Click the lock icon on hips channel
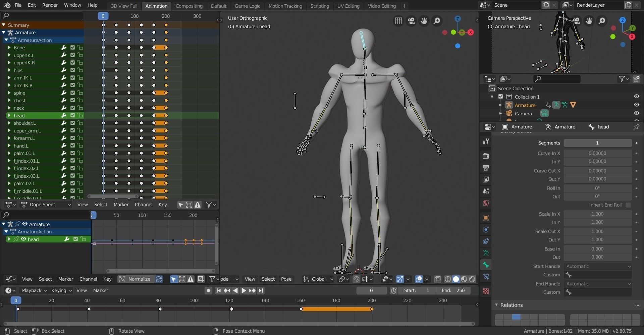This screenshot has height=335, width=644. click(80, 70)
